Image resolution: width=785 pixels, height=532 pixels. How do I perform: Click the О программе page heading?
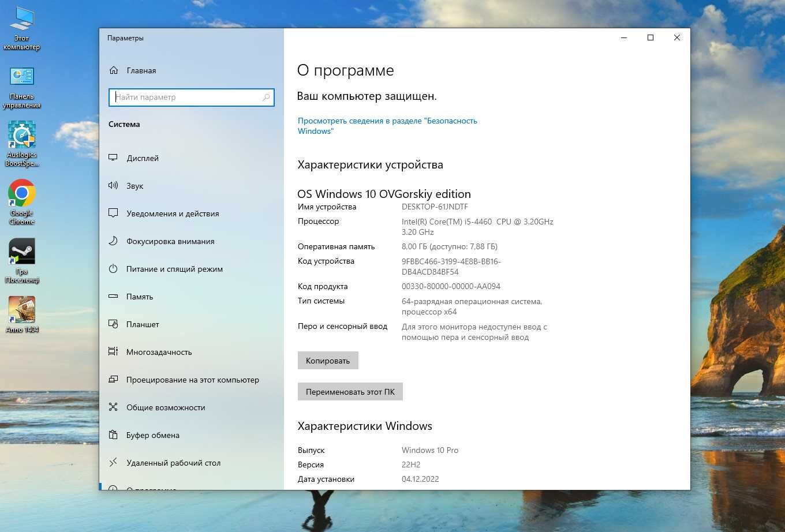[x=345, y=70]
